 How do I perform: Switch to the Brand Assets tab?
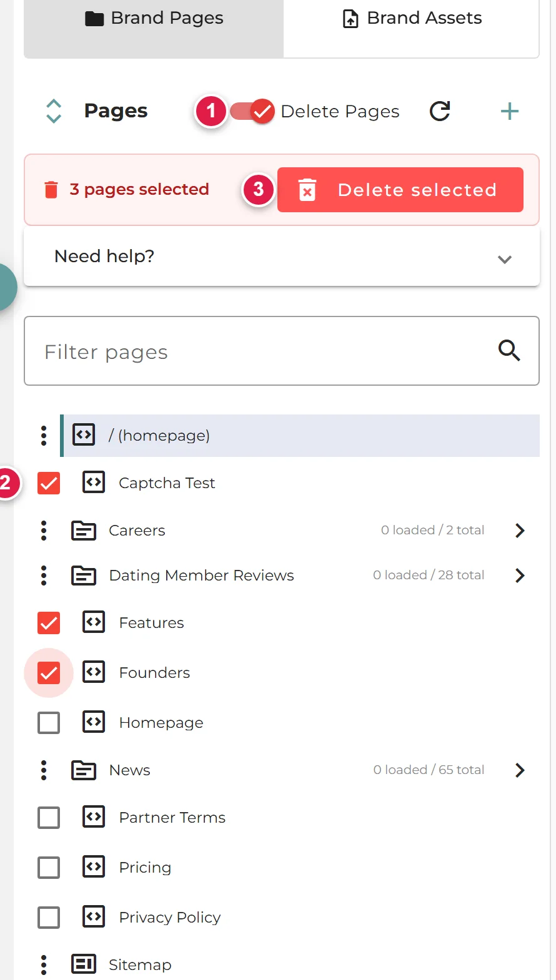point(411,28)
